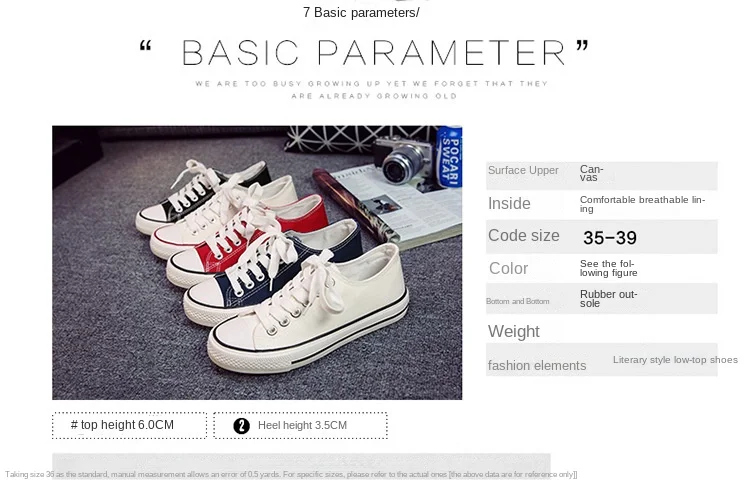Image resolution: width=750 pixels, height=504 pixels.
Task: Click the BASIC PARAMETER heading
Action: pyautogui.click(x=374, y=53)
